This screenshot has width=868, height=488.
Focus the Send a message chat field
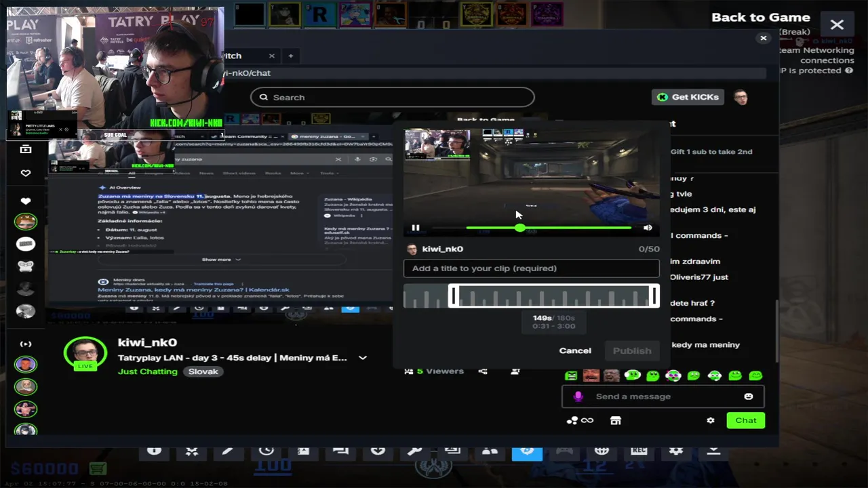click(663, 396)
